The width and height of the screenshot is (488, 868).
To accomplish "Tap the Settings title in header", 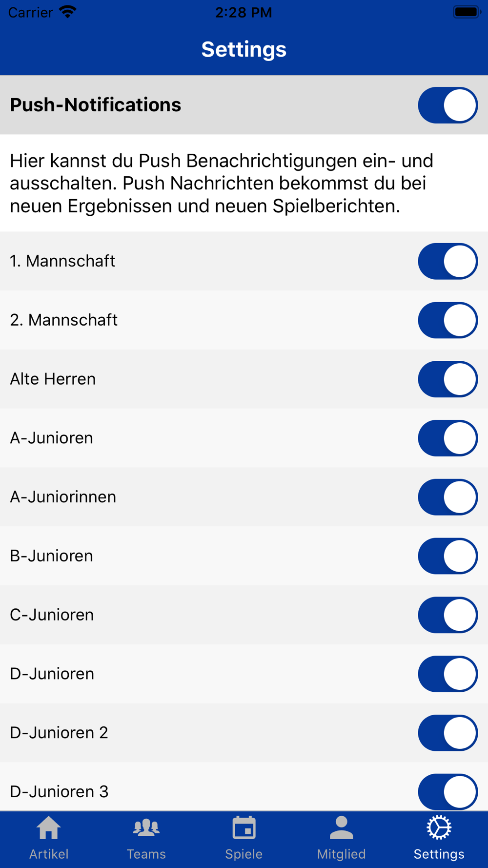I will [244, 49].
